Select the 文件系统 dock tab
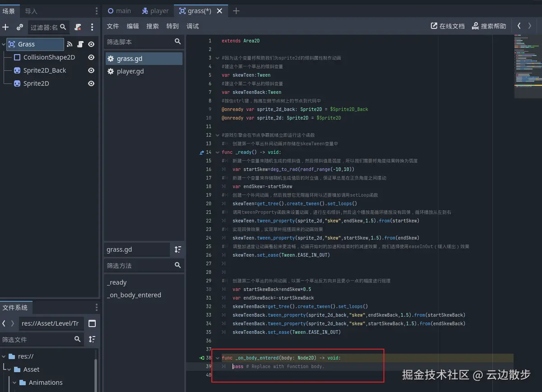 click(x=15, y=307)
